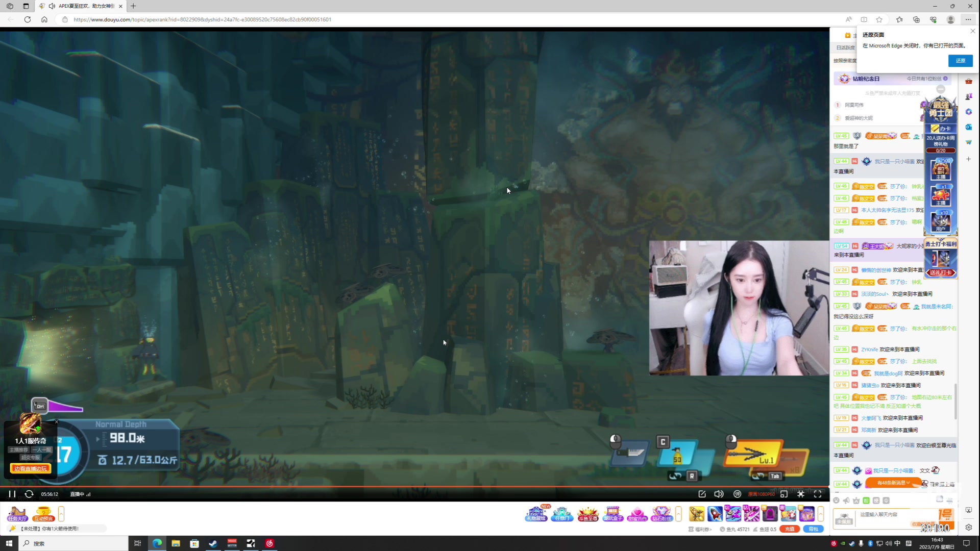The image size is (980, 551).
Task: Go to browser home page
Action: [44, 19]
